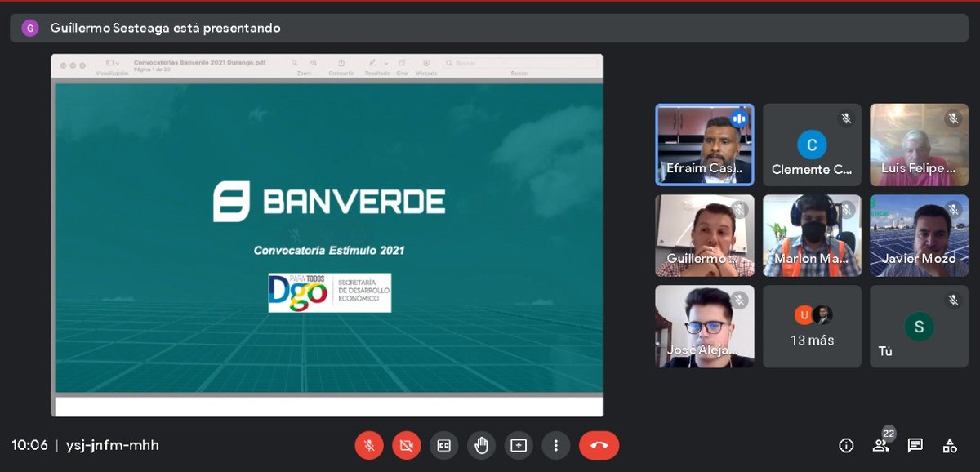Click zoom out magnifier in shared Preview toolbar

(x=293, y=63)
